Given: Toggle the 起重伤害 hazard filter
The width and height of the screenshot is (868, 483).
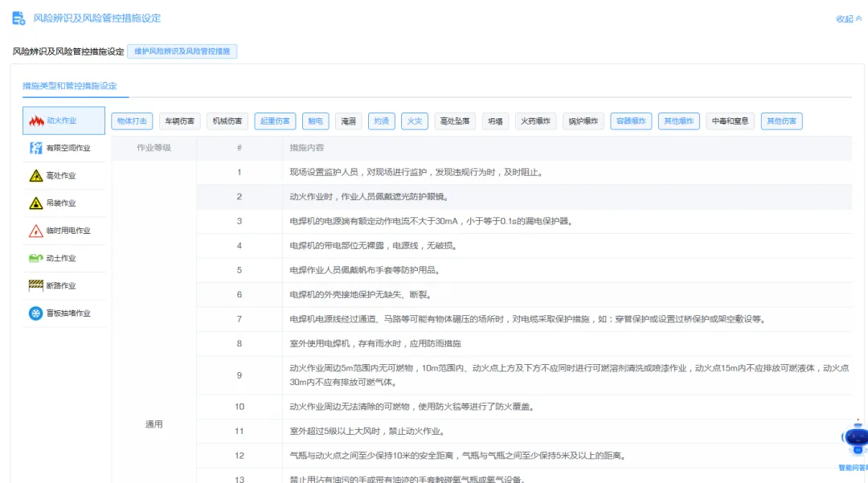Looking at the screenshot, I should click(274, 121).
